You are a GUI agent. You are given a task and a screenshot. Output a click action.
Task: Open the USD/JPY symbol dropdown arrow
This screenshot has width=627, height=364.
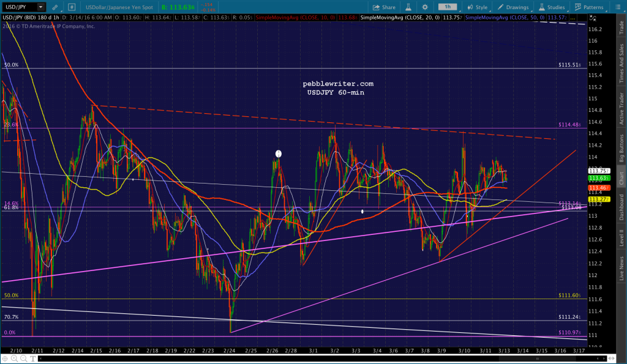[41, 7]
